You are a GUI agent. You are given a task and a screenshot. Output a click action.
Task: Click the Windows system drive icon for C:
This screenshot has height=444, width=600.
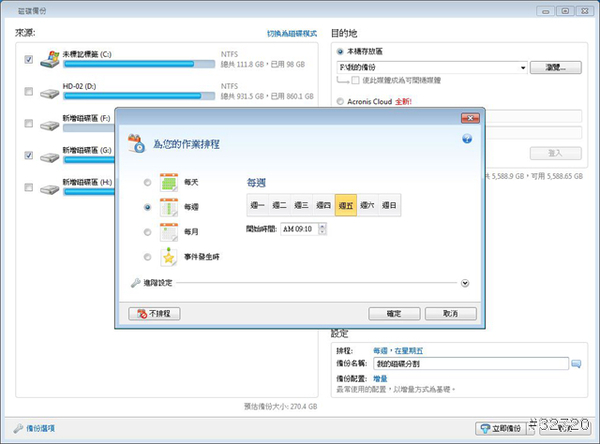(50, 59)
